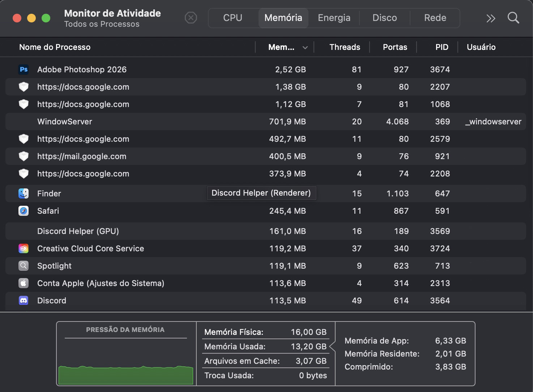The height and width of the screenshot is (392, 533).
Task: Switch to the Energia tab
Action: pyautogui.click(x=333, y=18)
